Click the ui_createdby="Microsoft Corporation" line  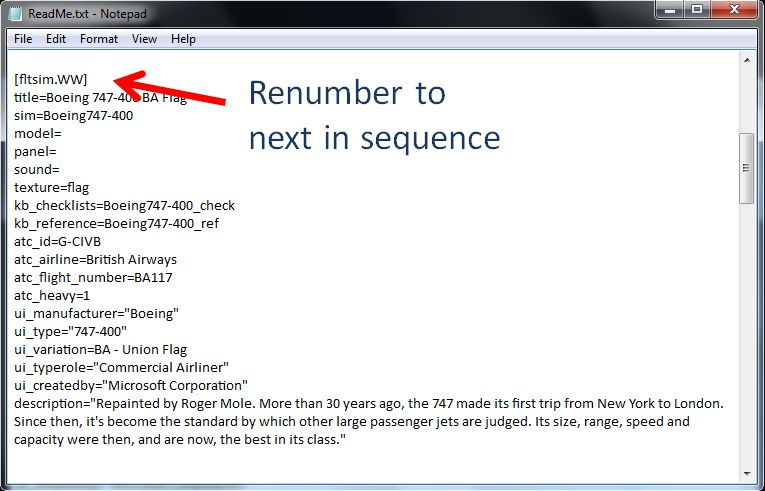click(x=131, y=386)
